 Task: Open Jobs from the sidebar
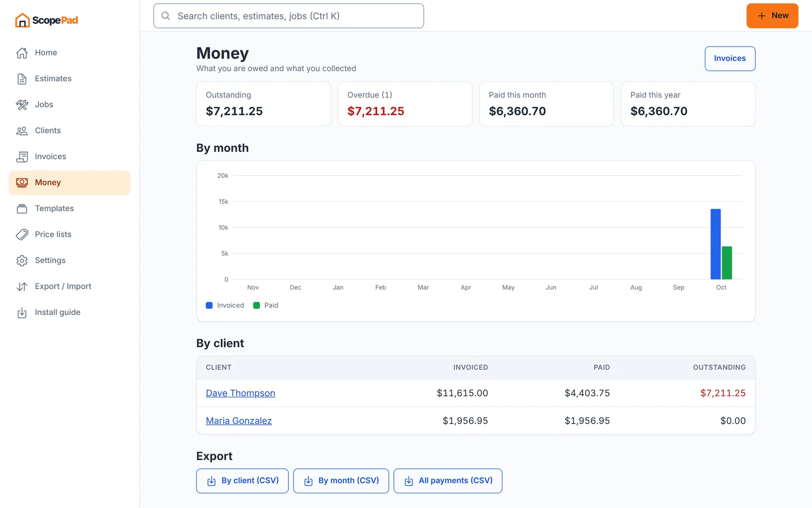[x=70, y=105]
